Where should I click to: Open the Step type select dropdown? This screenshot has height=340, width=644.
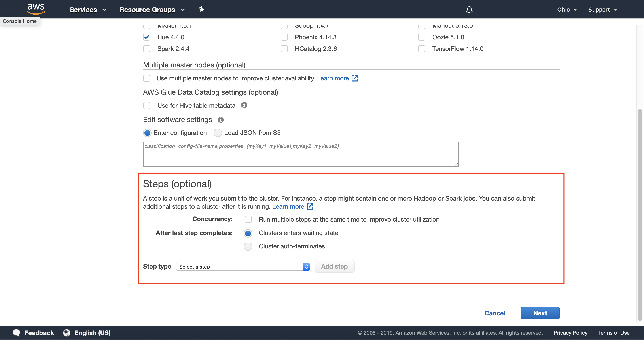coord(243,267)
